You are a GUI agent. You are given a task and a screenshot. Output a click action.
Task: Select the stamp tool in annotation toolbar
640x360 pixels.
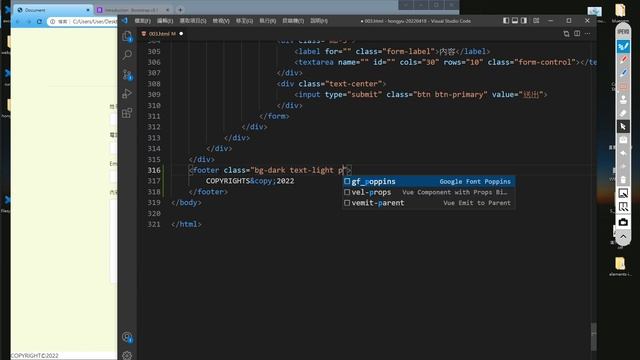pos(623,100)
